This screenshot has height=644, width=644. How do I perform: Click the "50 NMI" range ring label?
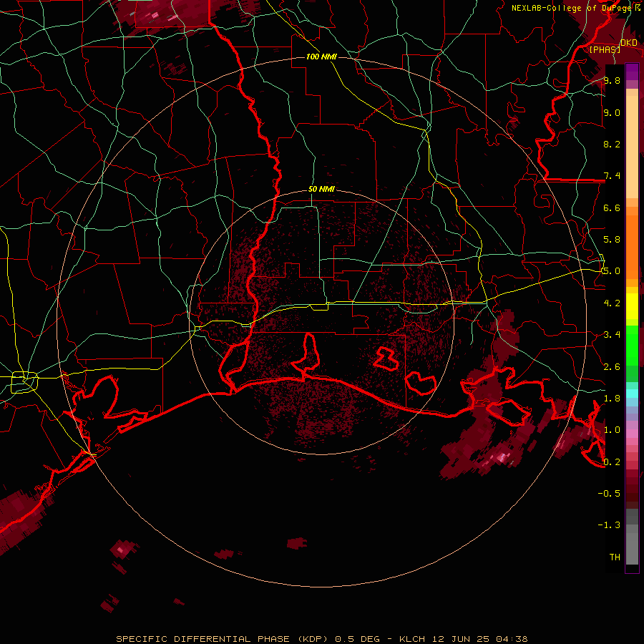pyautogui.click(x=321, y=190)
